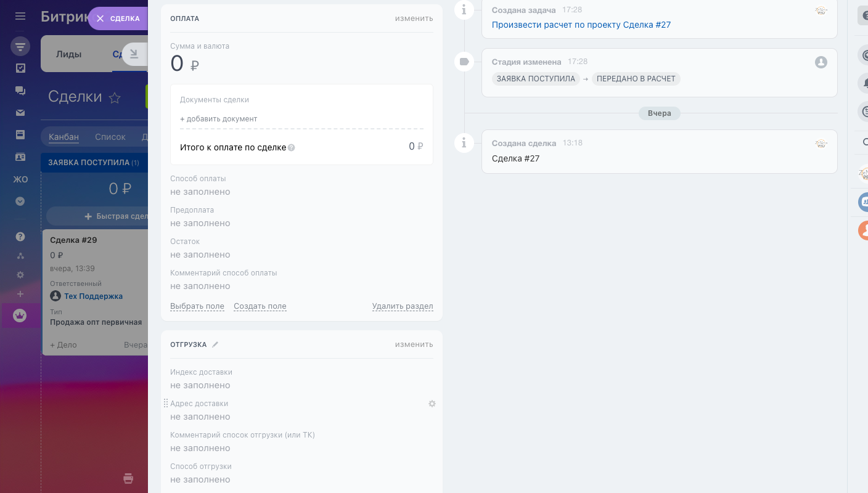Click the sitemap structure icon in sidebar
Viewport: 868px width, 493px height.
click(20, 256)
